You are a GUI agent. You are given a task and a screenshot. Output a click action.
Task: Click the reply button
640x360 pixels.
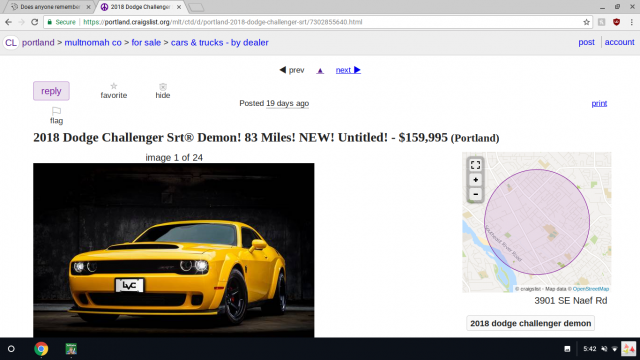[51, 91]
